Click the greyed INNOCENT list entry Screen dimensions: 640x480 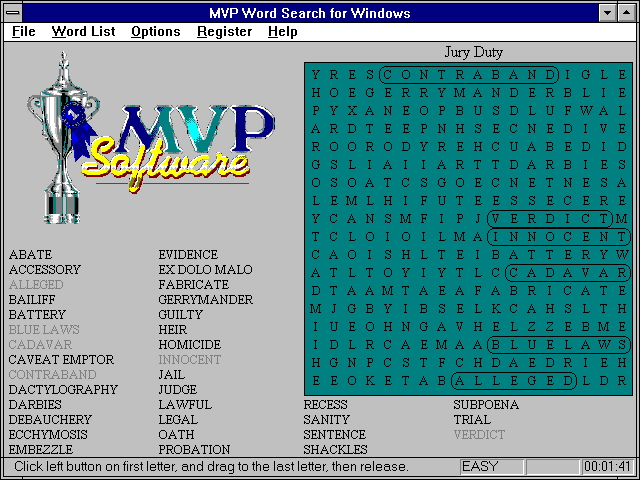point(190,360)
